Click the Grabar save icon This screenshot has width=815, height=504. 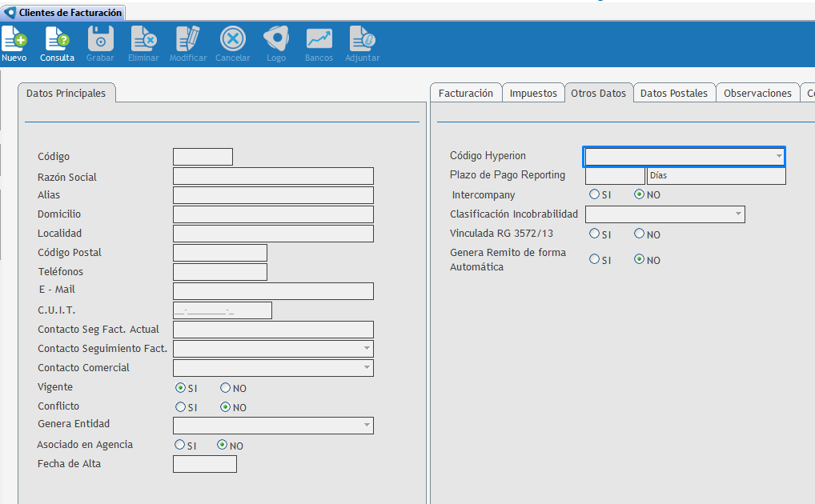[100, 44]
